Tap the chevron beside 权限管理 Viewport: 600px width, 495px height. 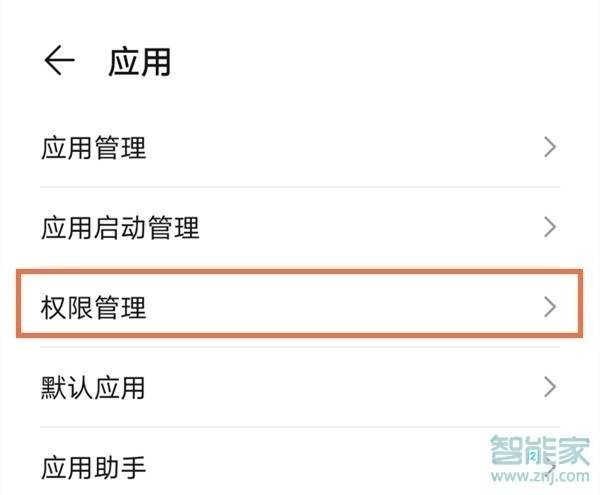coord(549,306)
